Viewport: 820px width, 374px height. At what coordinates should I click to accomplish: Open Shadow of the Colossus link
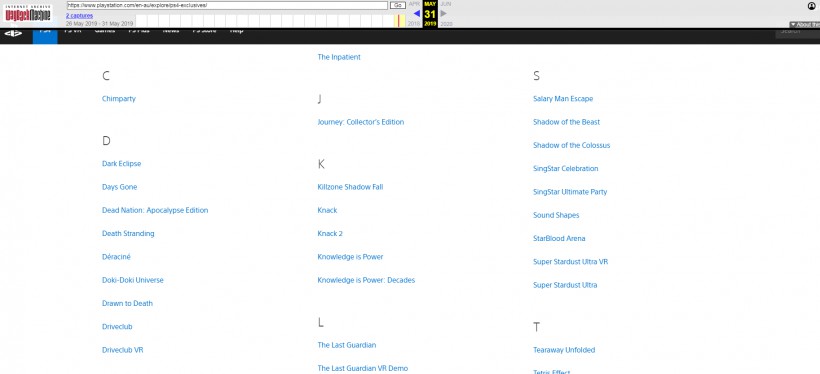(572, 145)
